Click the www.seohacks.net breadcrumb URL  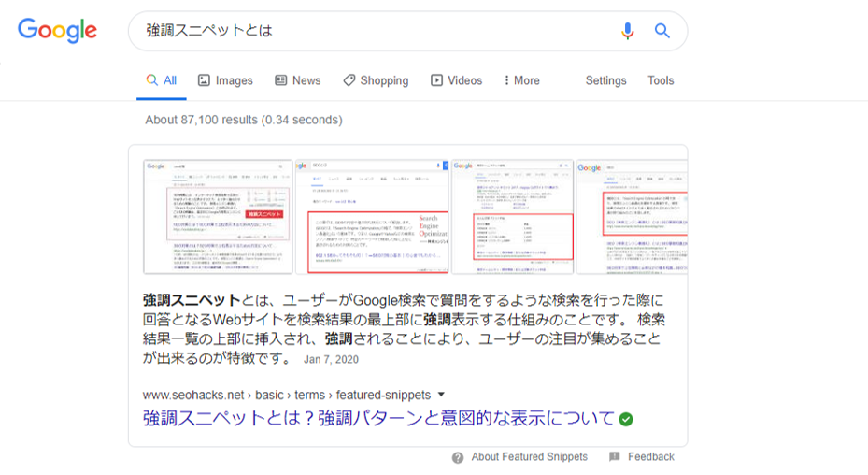(x=287, y=395)
